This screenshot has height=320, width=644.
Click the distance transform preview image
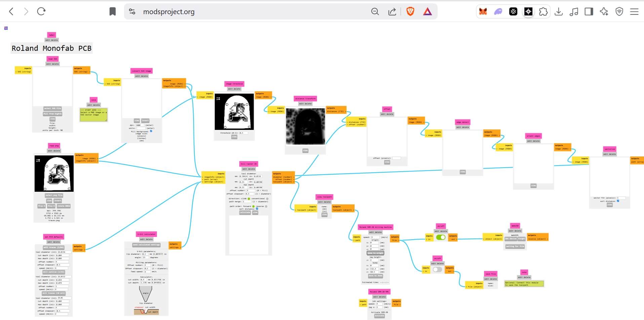[x=306, y=127]
